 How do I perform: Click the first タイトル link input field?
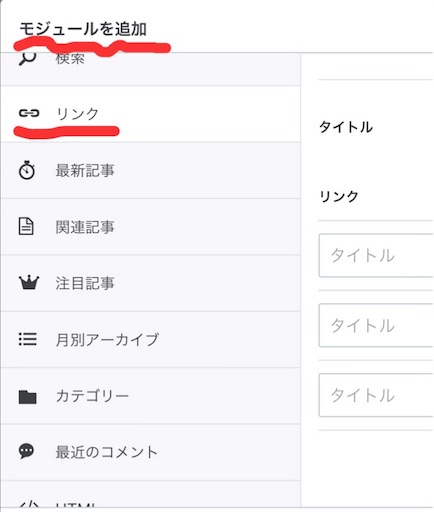pos(376,255)
